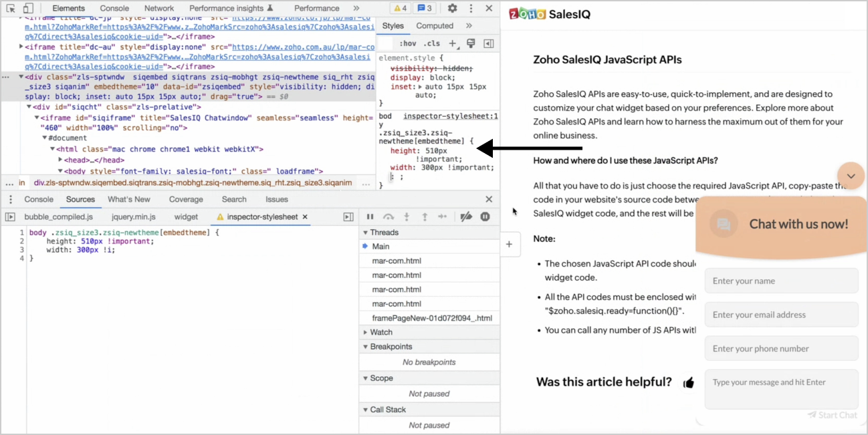The width and height of the screenshot is (868, 435).
Task: Open the Network tab
Action: tap(159, 9)
